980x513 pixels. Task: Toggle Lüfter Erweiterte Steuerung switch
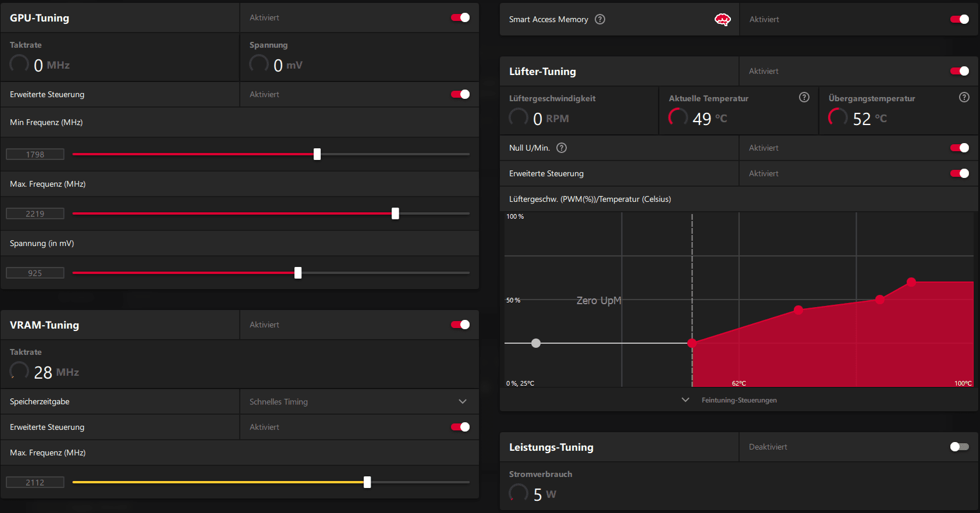pos(960,173)
